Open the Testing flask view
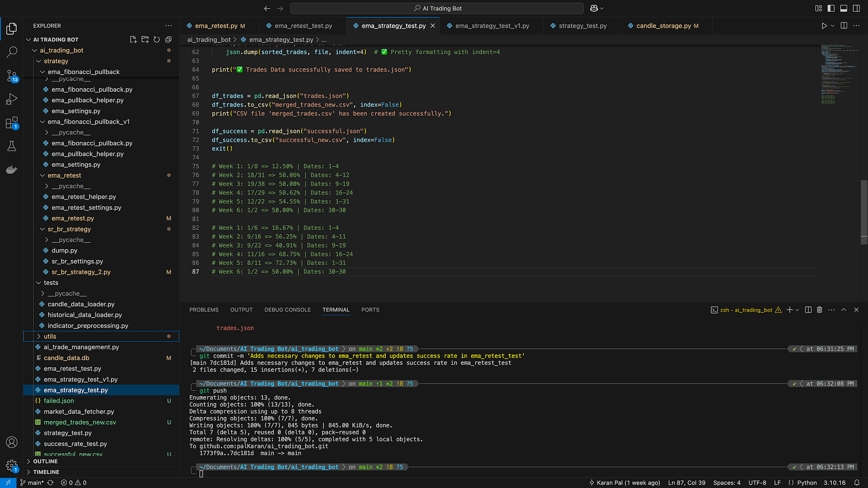Viewport: 868px width, 488px height. click(x=12, y=146)
